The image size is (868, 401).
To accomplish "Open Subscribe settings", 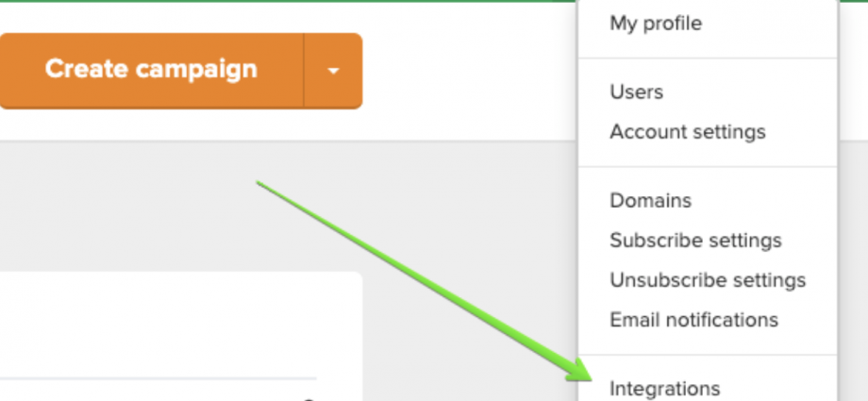I will coord(695,241).
